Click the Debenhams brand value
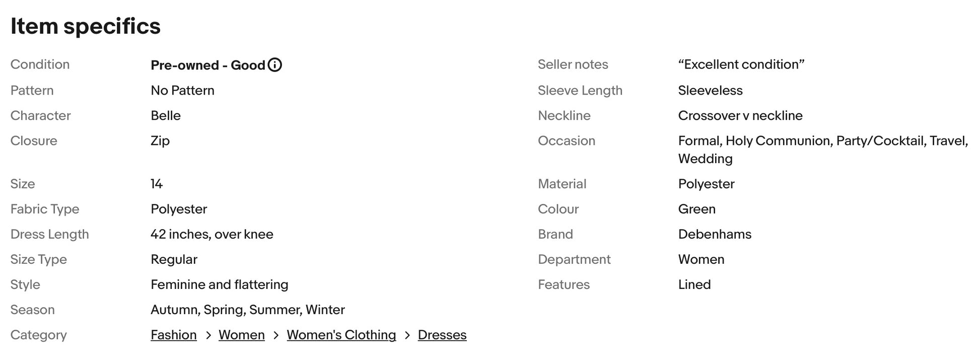 click(715, 234)
